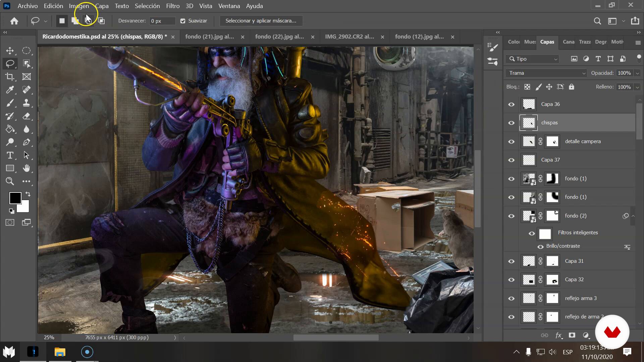Switch to the Canales panel tab

click(x=568, y=42)
